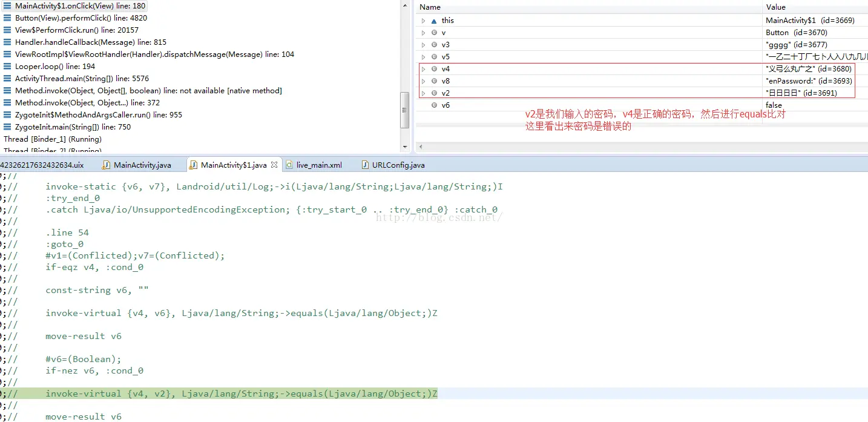Click the variable icon next to v5
Viewport: 868px width, 422px height.
coord(434,57)
